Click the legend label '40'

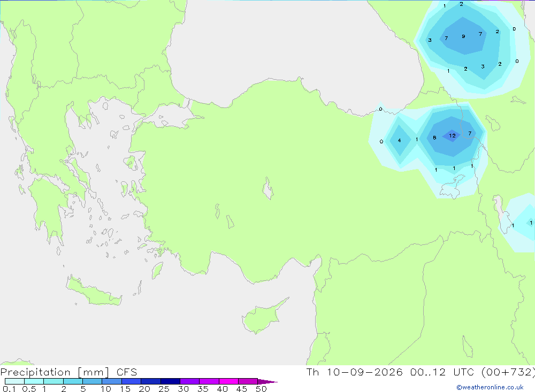point(222,389)
